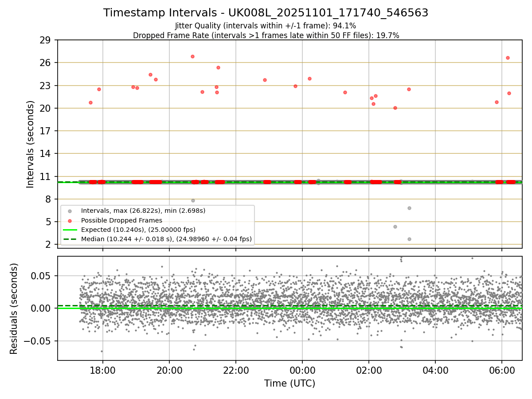This screenshot has height=399, width=532.
Task: Click the dashed green line sample in the legend
Action: (70, 239)
